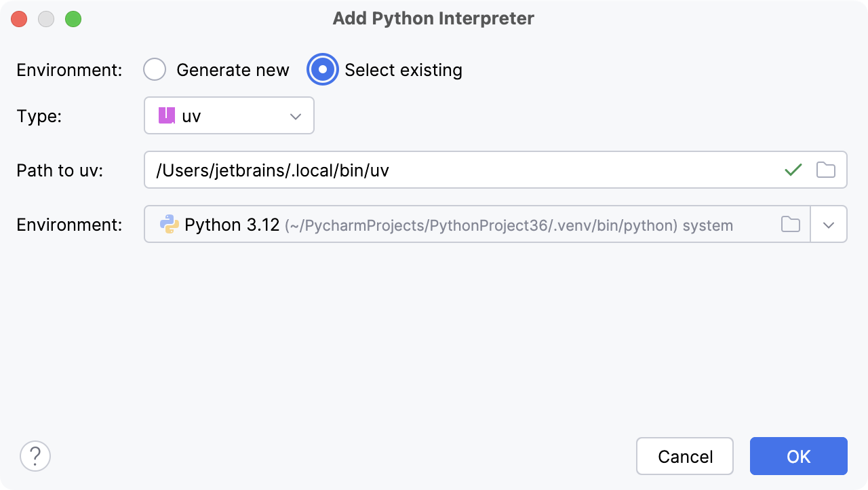Open the Type dropdown showing uv
Screen dimensions: 868x490
pyautogui.click(x=229, y=116)
